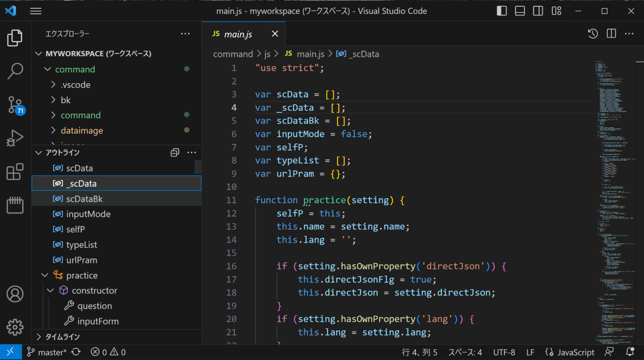Click the errors and warnings status indicator
Screen dimensions: 644x360
(x=108, y=352)
